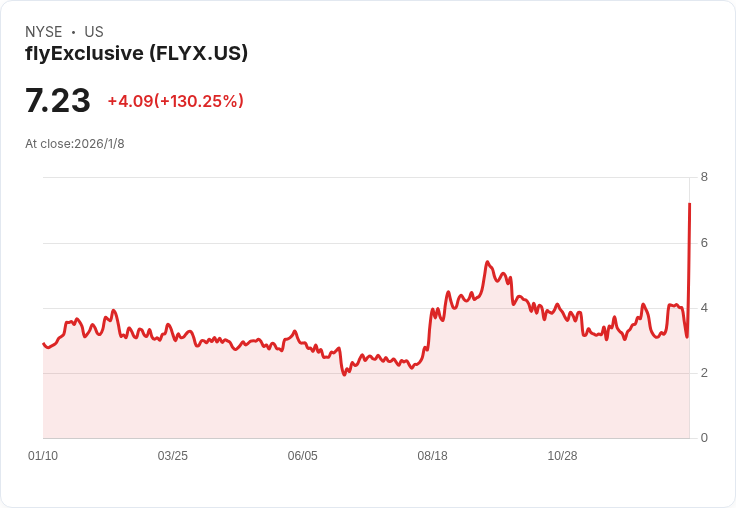Select the 03/25 date axis label

coord(173,456)
